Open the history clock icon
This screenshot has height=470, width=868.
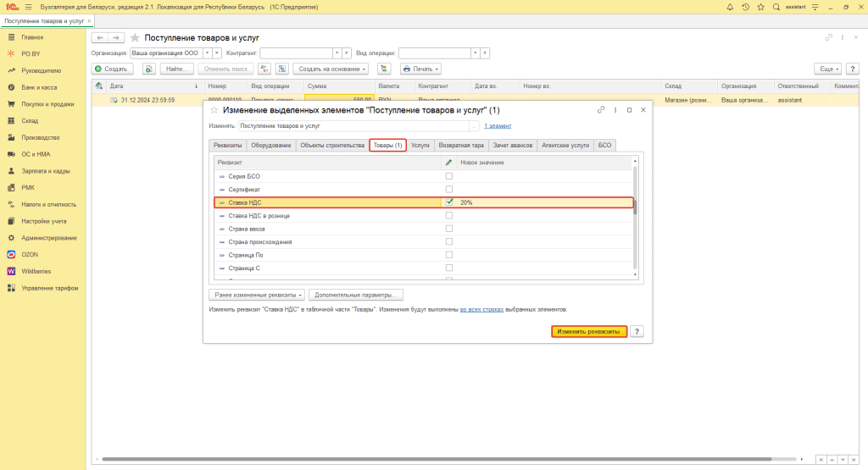point(745,7)
